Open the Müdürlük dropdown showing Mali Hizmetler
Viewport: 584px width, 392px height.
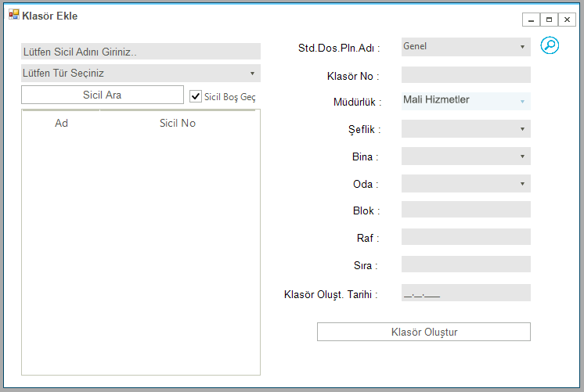click(466, 101)
